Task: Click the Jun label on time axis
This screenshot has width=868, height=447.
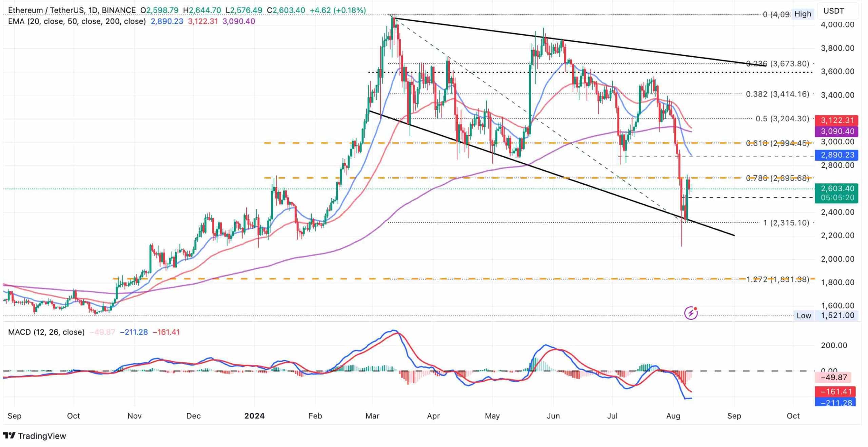Action: (553, 416)
